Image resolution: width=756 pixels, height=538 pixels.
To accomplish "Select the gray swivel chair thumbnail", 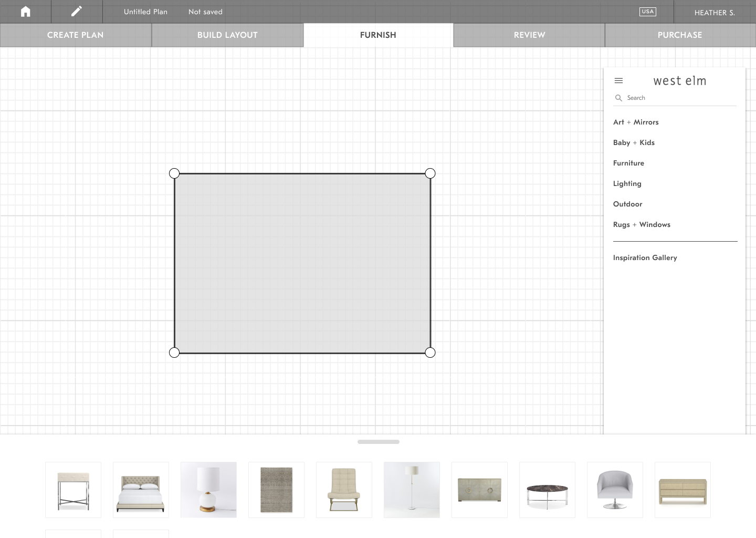I will (x=615, y=490).
